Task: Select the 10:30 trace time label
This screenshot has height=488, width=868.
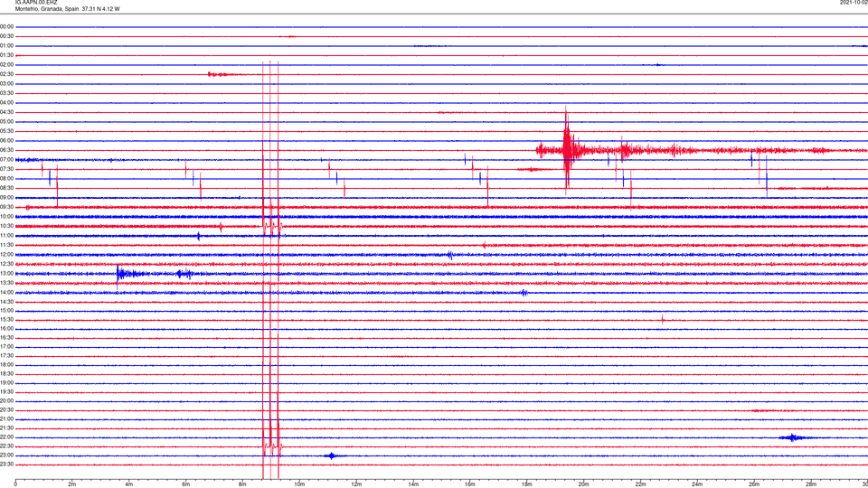Action: pyautogui.click(x=7, y=226)
